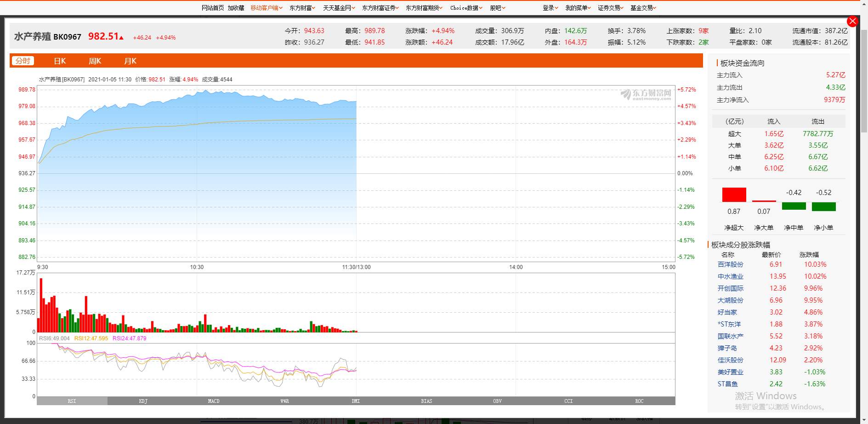The height and width of the screenshot is (424, 868).
Task: Open stock 好当家 in constituents list
Action: (727, 312)
